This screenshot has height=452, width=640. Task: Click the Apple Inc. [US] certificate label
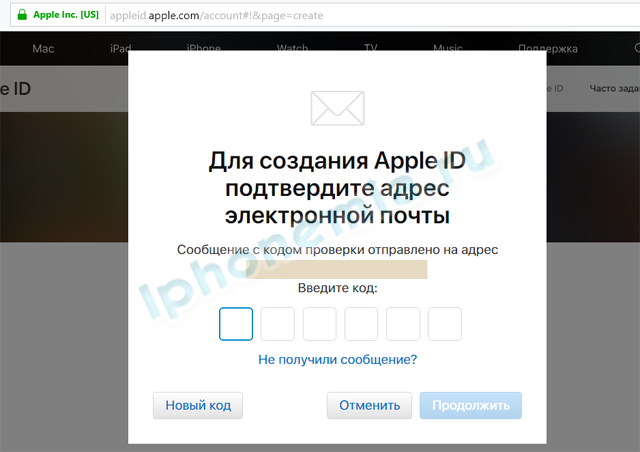pos(66,15)
